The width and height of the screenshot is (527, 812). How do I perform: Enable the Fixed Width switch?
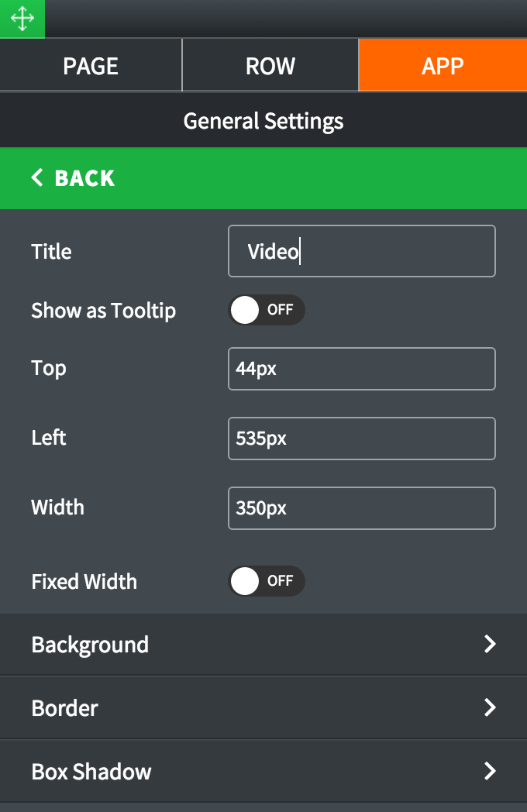pyautogui.click(x=266, y=581)
